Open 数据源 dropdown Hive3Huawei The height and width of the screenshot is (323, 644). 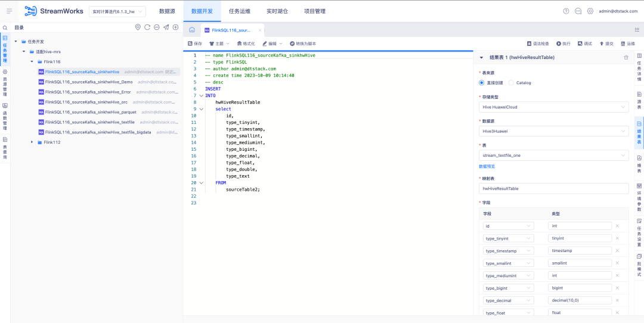553,131
